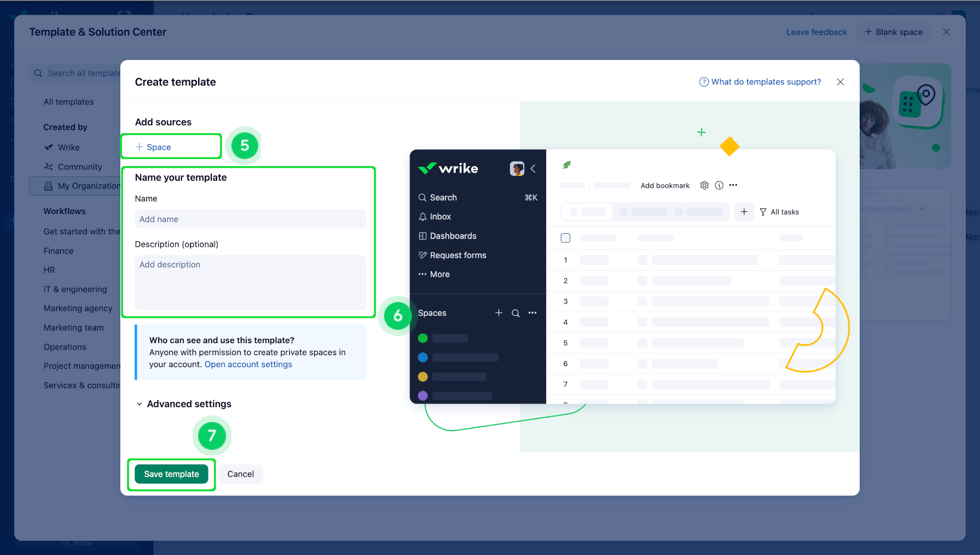The width and height of the screenshot is (980, 555).
Task: Open 'What do templates support?' help link
Action: pyautogui.click(x=760, y=82)
